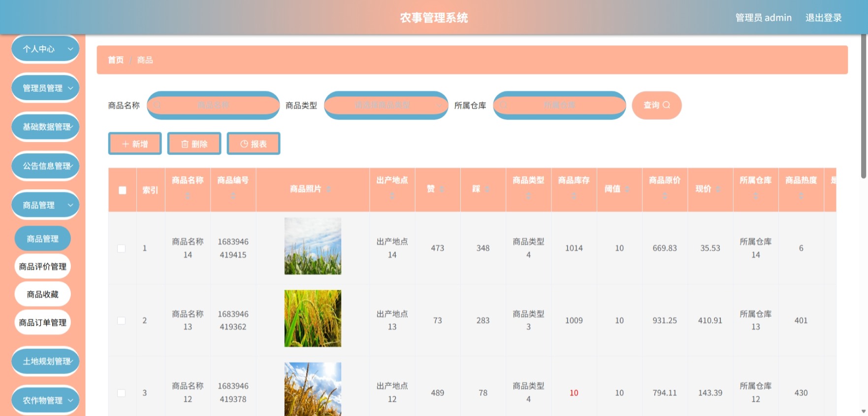Click the 管理员 admin label

point(763,18)
